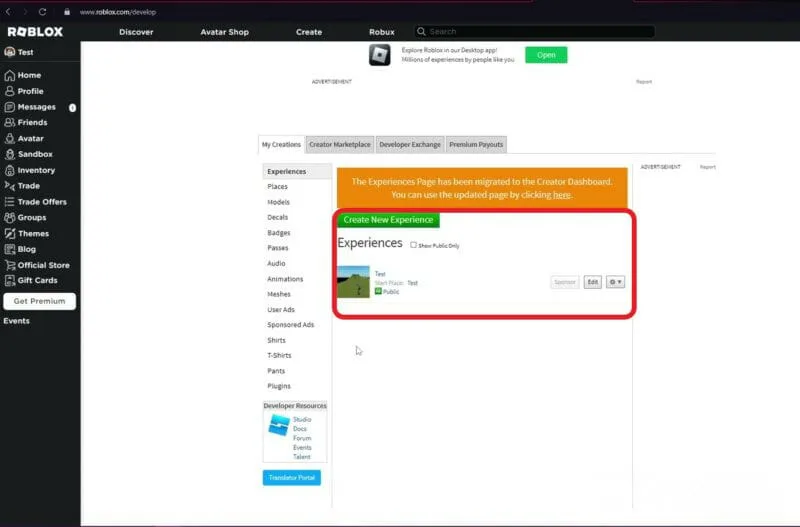Screen dimensions: 800x527
Task: Click the Themes icon in sidebar
Action: [x=10, y=234]
